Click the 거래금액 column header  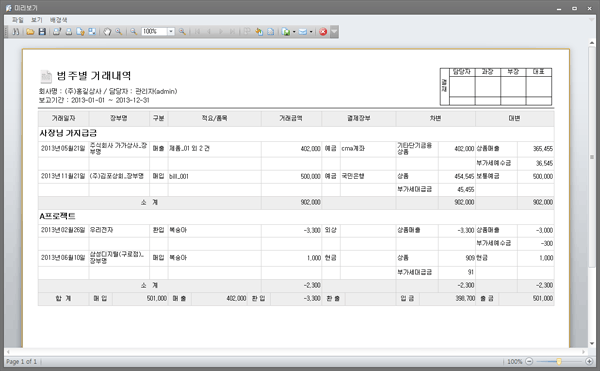point(291,119)
